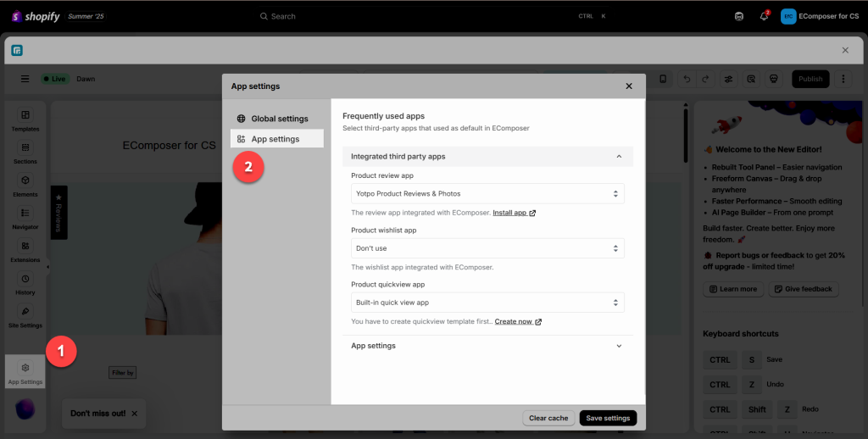Click the purple orb assistant icon
This screenshot has height=439, width=868.
[25, 409]
